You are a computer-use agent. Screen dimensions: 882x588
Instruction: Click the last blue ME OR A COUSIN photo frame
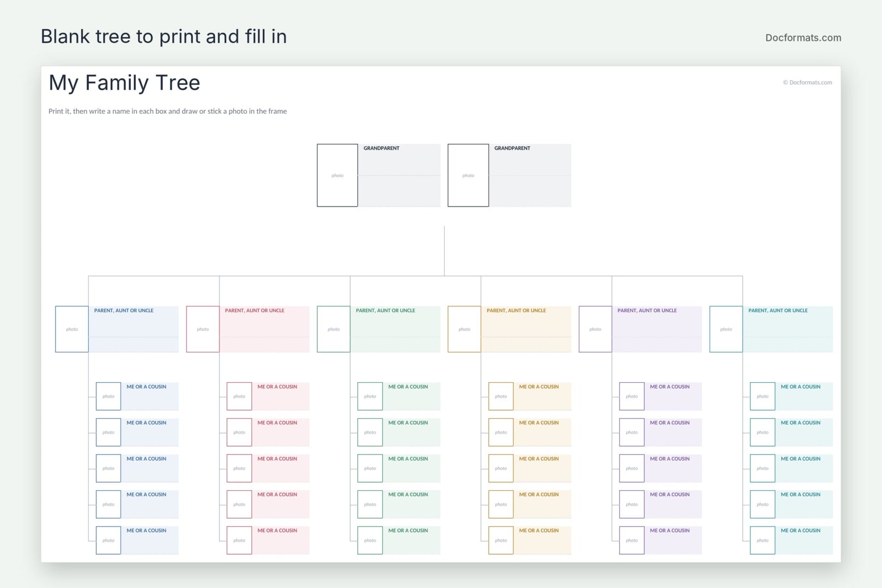(x=108, y=540)
